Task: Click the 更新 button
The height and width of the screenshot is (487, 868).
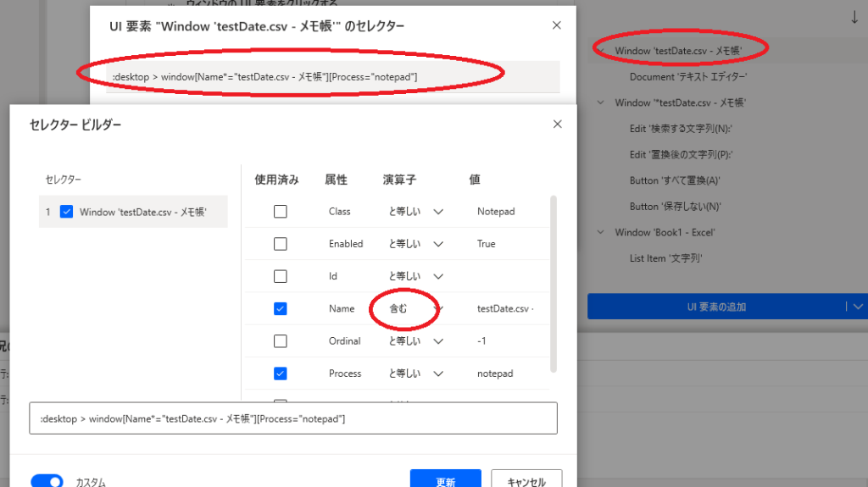Action: pos(445,481)
